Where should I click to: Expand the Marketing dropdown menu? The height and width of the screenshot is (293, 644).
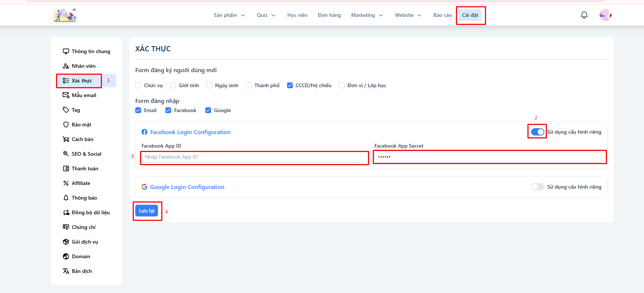[x=367, y=15]
